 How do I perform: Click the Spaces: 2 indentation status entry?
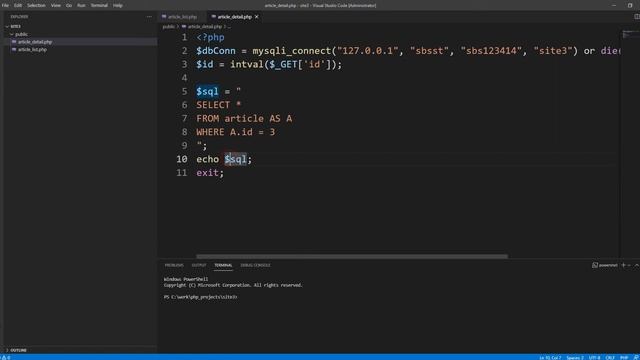click(x=575, y=358)
